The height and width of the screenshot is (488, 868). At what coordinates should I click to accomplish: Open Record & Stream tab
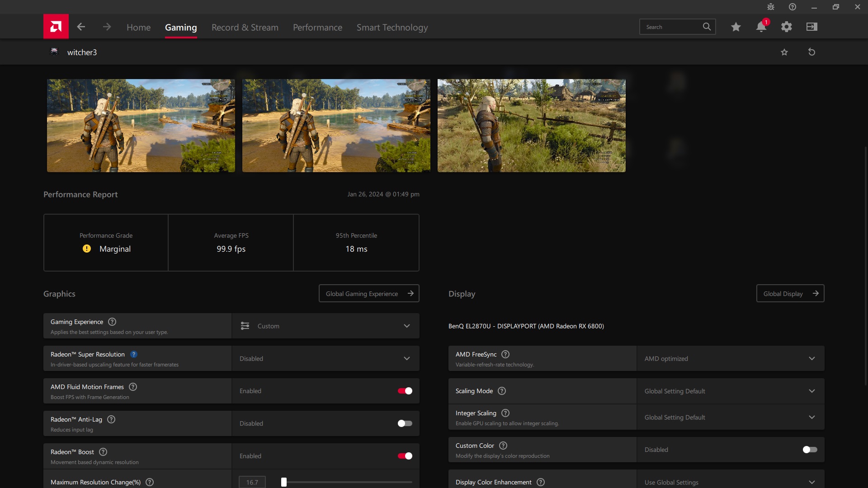click(x=245, y=27)
